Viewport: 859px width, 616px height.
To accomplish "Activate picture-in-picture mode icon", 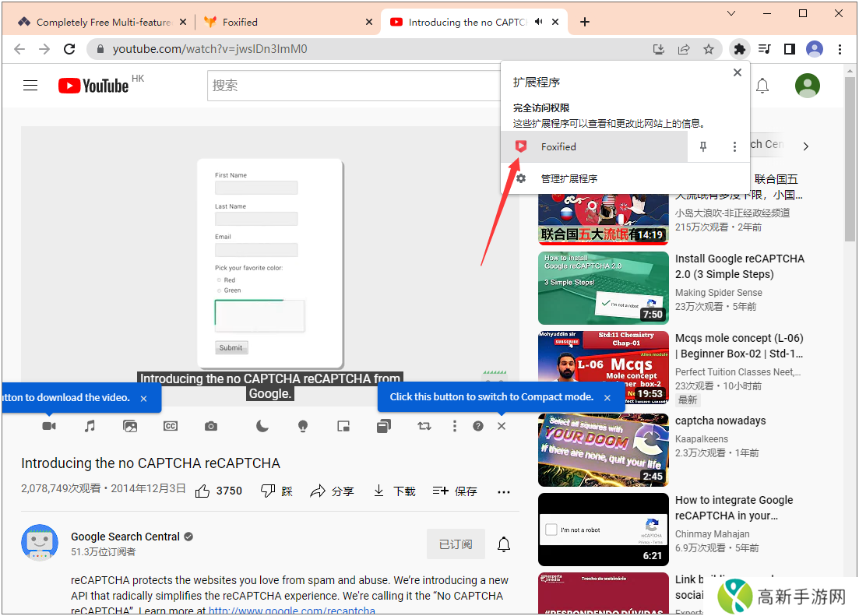I will 343,426.
